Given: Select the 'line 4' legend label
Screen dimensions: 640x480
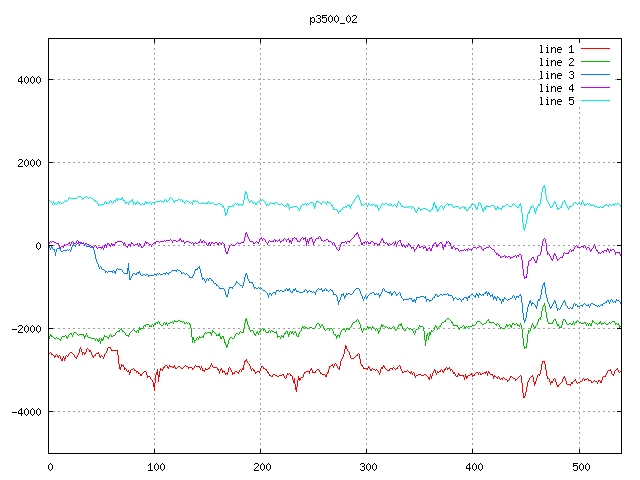Looking at the screenshot, I should coord(556,88).
